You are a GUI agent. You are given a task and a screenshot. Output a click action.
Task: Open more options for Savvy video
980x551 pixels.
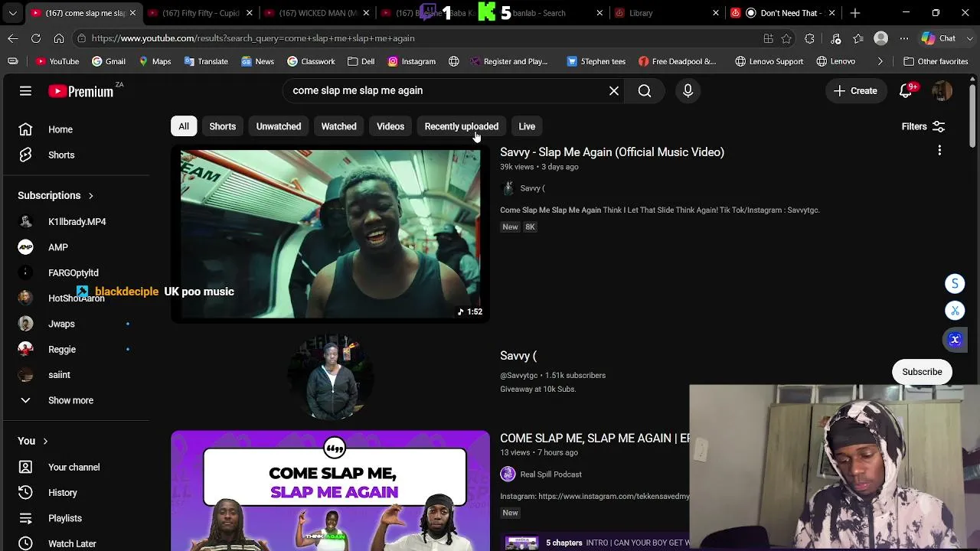tap(939, 151)
